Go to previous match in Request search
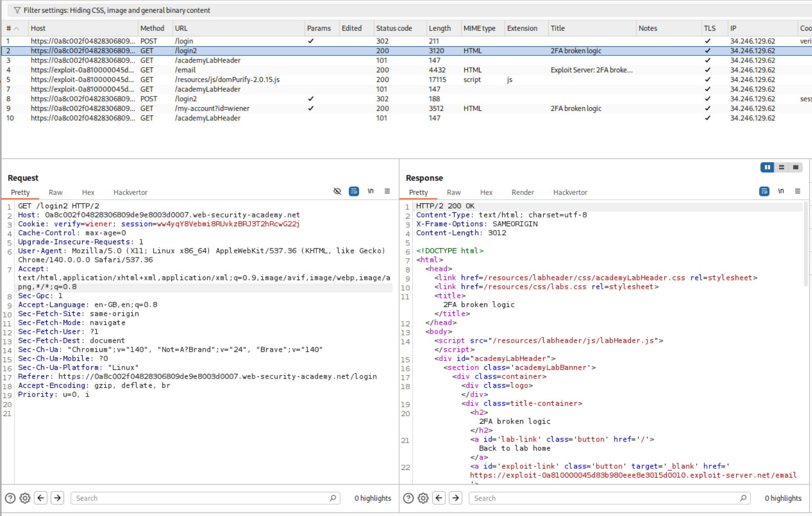This screenshot has height=516, width=812. click(x=41, y=498)
